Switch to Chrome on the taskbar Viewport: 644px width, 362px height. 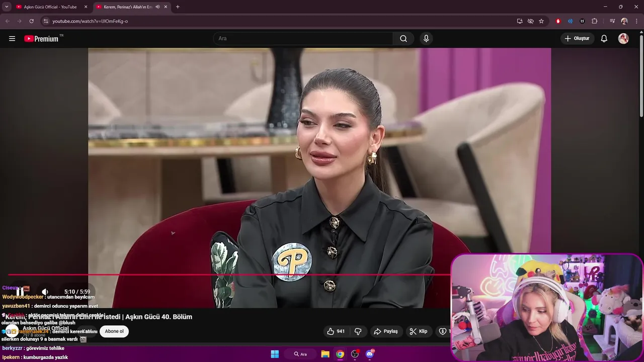pos(340,354)
